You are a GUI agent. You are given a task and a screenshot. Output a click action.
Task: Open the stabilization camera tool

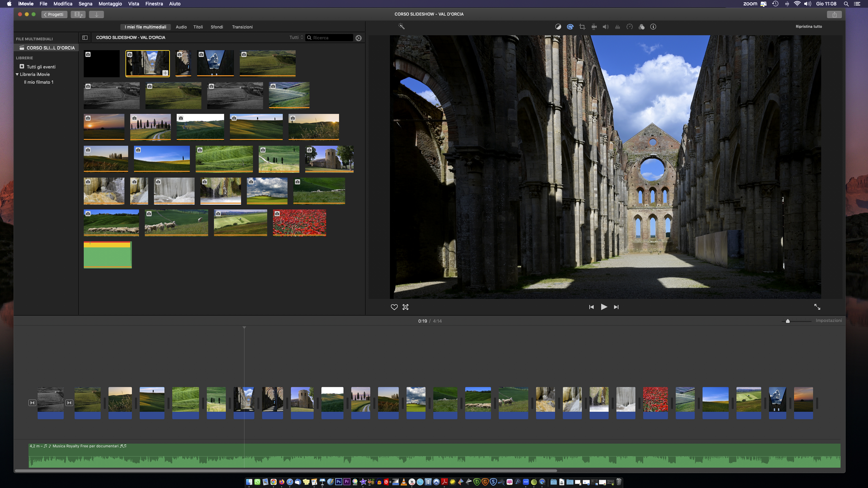(594, 27)
